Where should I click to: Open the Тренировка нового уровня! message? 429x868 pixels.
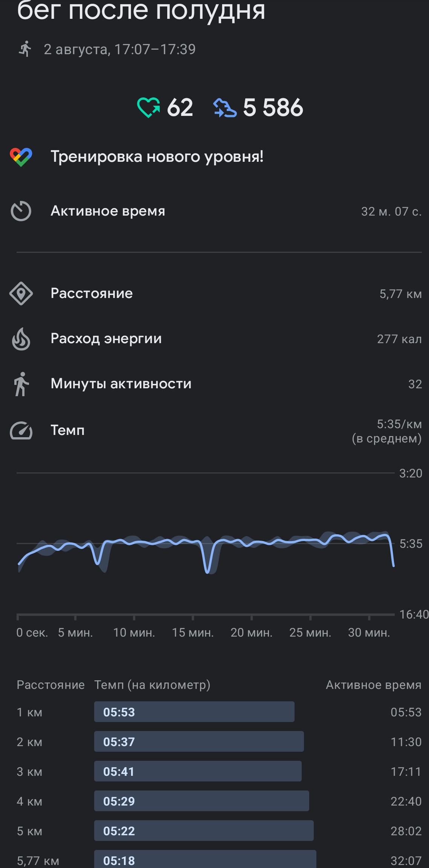[x=157, y=157]
